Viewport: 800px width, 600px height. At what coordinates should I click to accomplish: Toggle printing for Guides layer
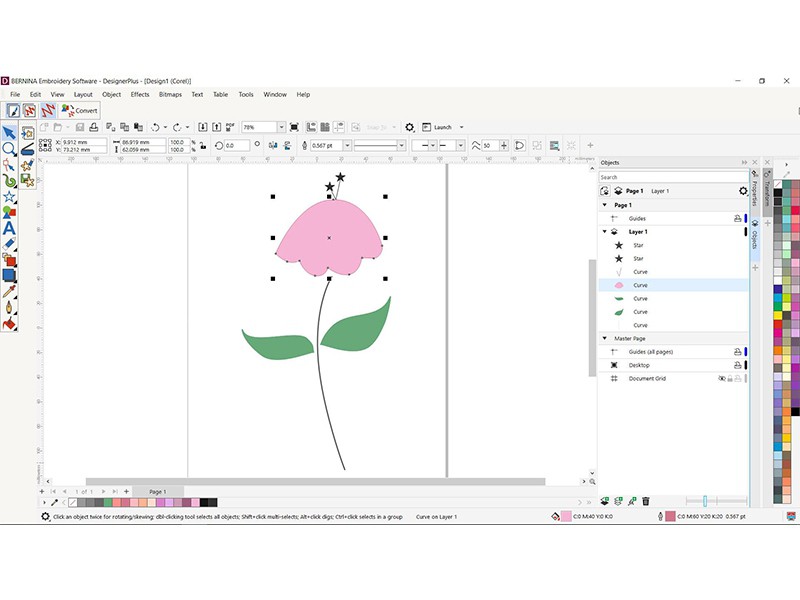[x=737, y=218]
